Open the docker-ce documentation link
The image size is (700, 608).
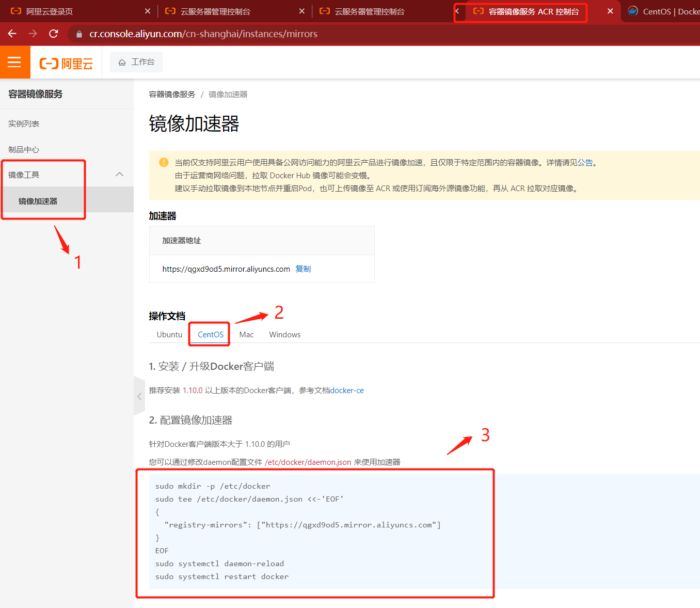347,390
